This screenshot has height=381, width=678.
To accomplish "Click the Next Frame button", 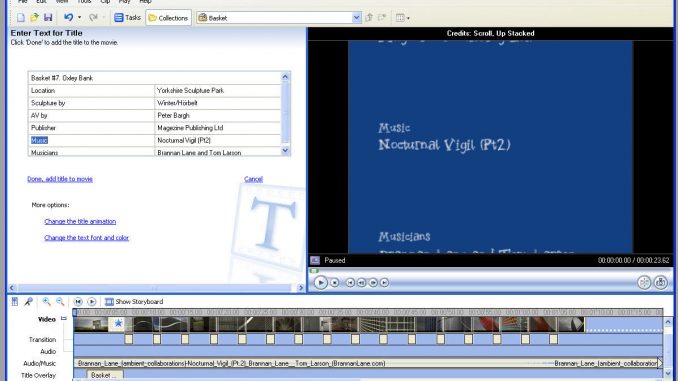I will click(x=373, y=282).
